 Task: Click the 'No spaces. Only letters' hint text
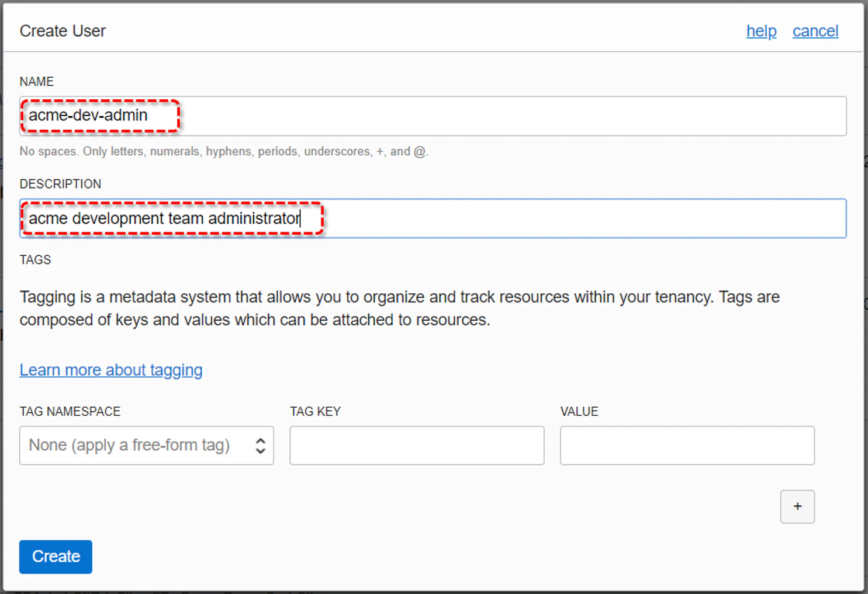(224, 152)
